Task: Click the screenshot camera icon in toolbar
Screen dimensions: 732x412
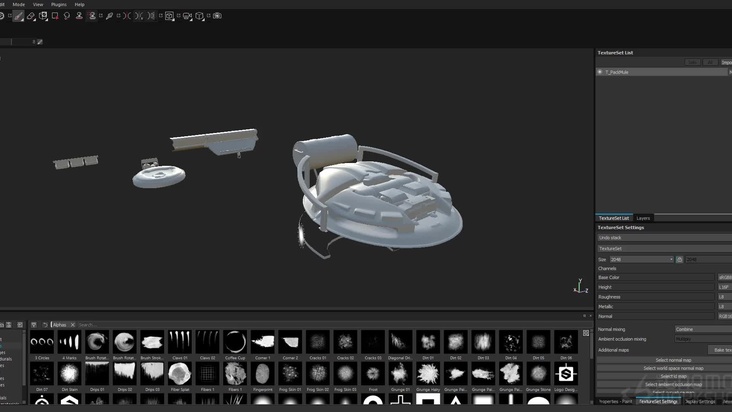Action: [x=217, y=16]
